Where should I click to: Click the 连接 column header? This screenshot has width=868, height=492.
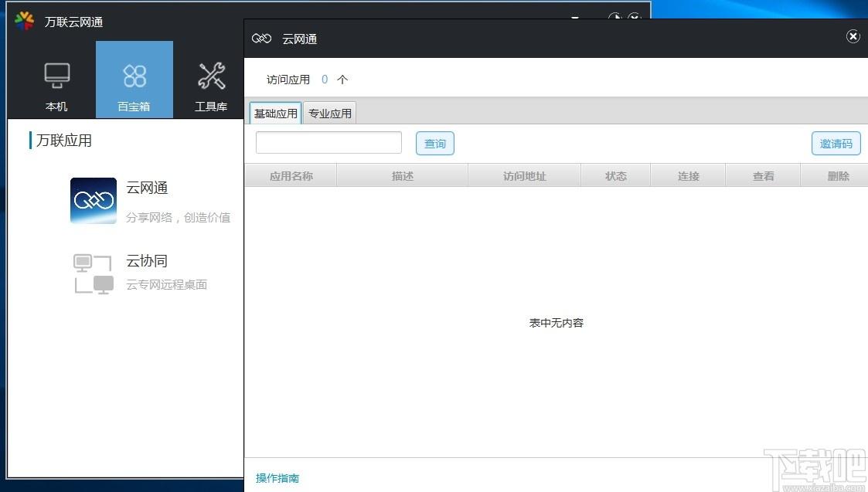tap(689, 176)
